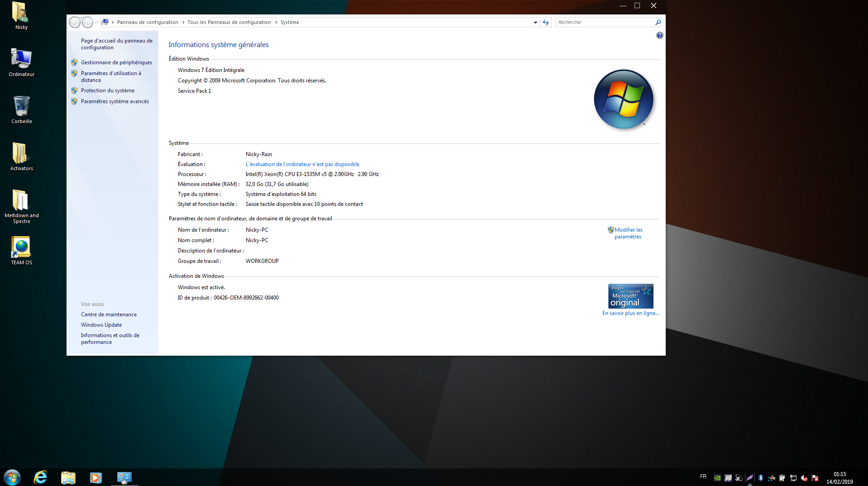Open Windows Explorer from taskbar
This screenshot has height=486, width=868.
click(x=68, y=477)
